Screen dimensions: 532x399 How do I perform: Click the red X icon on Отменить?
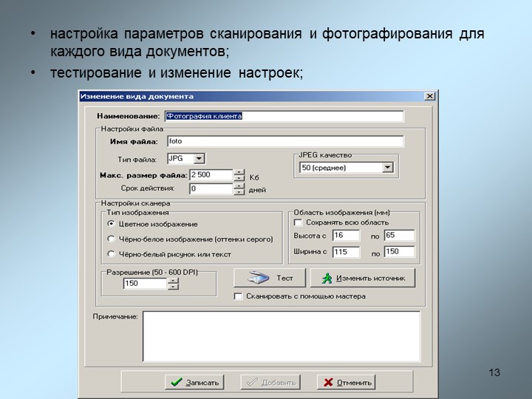328,383
